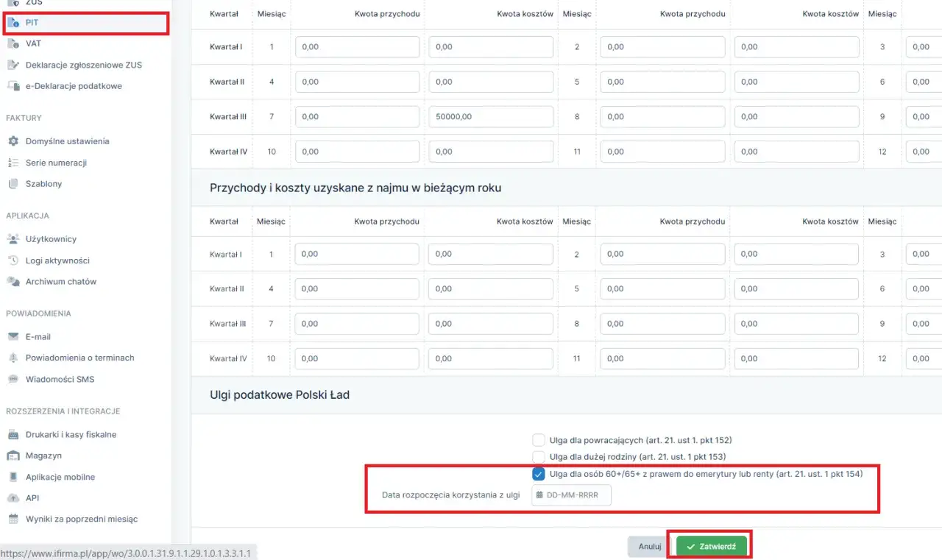The width and height of the screenshot is (942, 560).
Task: Click the Anuluj button
Action: coord(649,547)
